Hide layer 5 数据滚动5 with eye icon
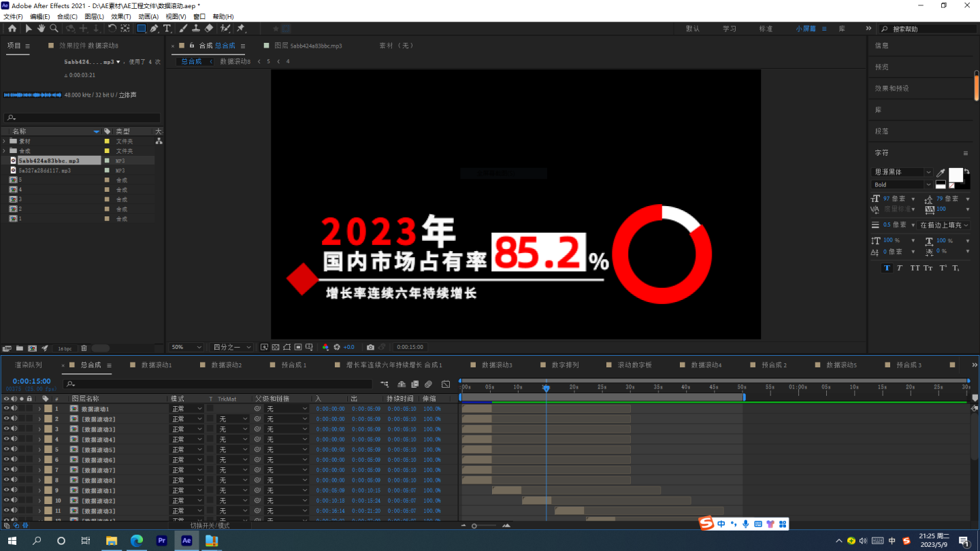980x551 pixels. pyautogui.click(x=6, y=450)
